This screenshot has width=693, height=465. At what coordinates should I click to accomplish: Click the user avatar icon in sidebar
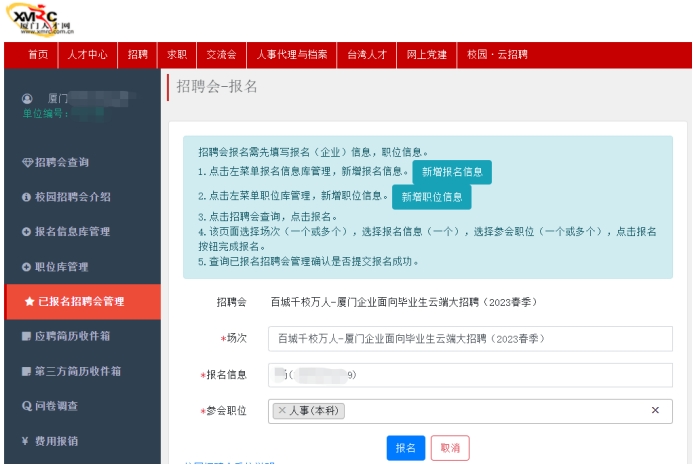[x=27, y=100]
